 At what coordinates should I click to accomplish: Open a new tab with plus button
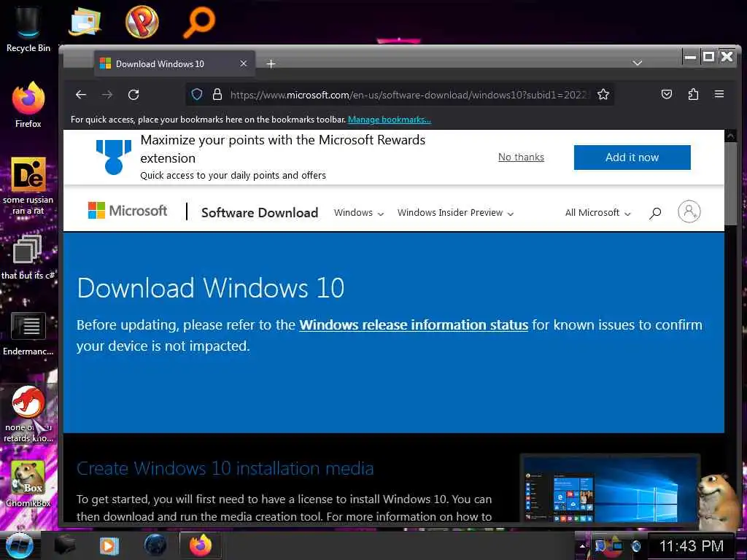[271, 64]
